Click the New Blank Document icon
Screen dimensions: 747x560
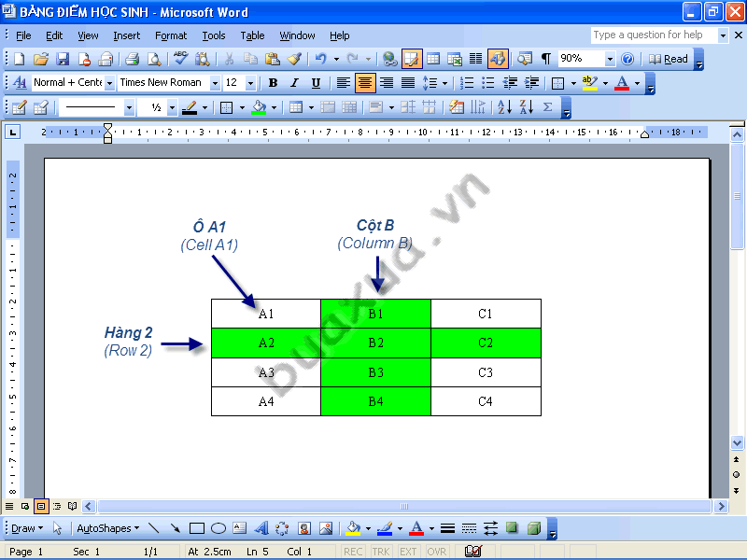19,59
